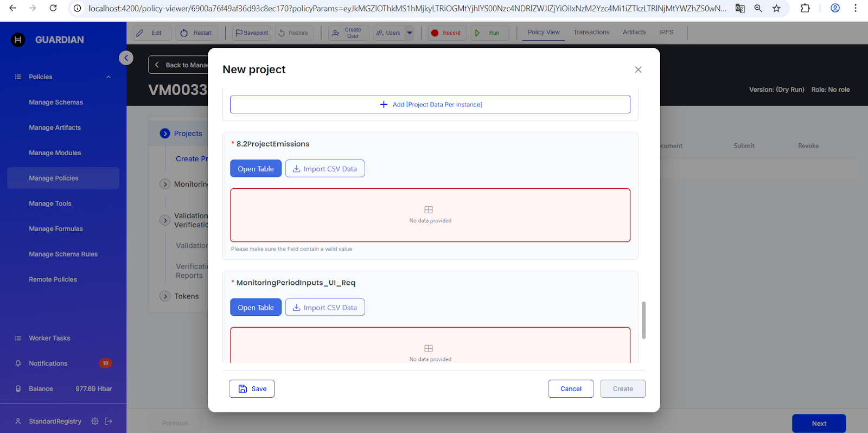868x433 pixels.
Task: Click the Restart toolbar button
Action: point(196,33)
